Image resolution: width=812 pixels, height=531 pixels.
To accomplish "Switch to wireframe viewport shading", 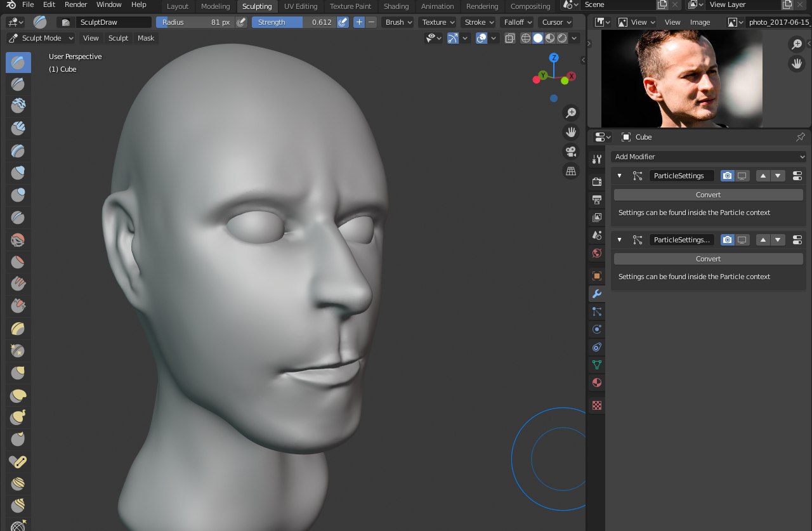I will point(526,38).
